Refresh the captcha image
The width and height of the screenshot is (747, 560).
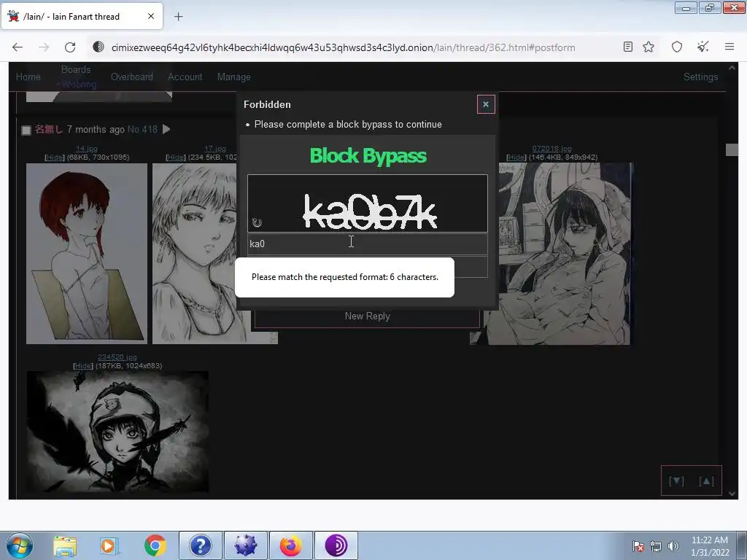(x=257, y=222)
